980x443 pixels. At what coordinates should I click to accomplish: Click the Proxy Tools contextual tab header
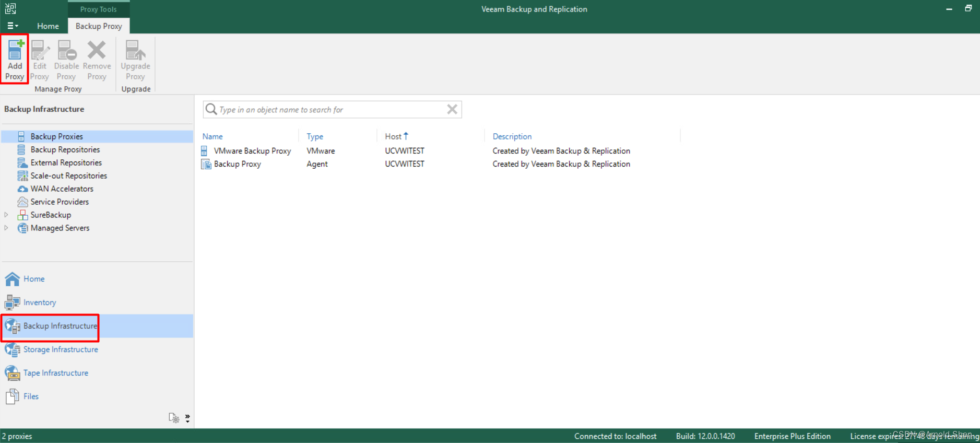tap(98, 9)
